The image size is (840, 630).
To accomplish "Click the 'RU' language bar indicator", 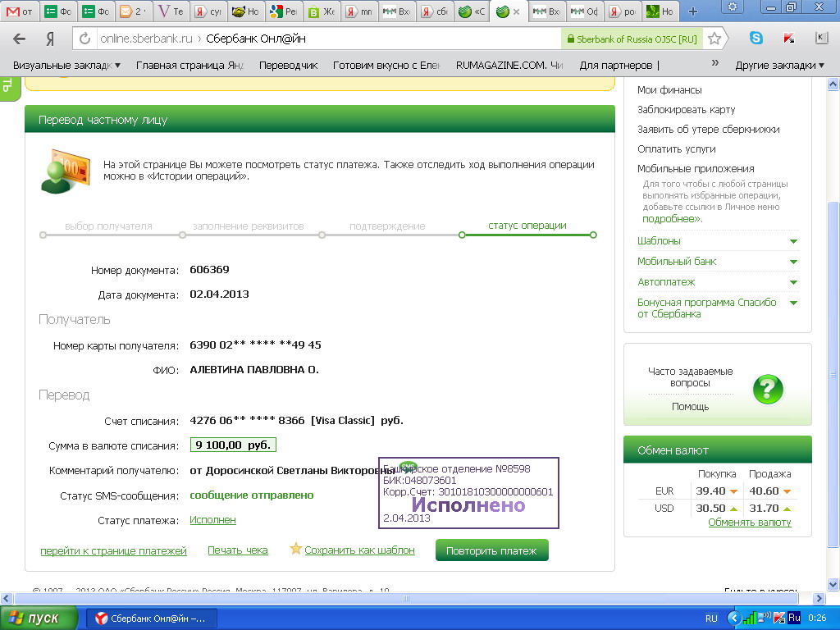I will point(711,619).
